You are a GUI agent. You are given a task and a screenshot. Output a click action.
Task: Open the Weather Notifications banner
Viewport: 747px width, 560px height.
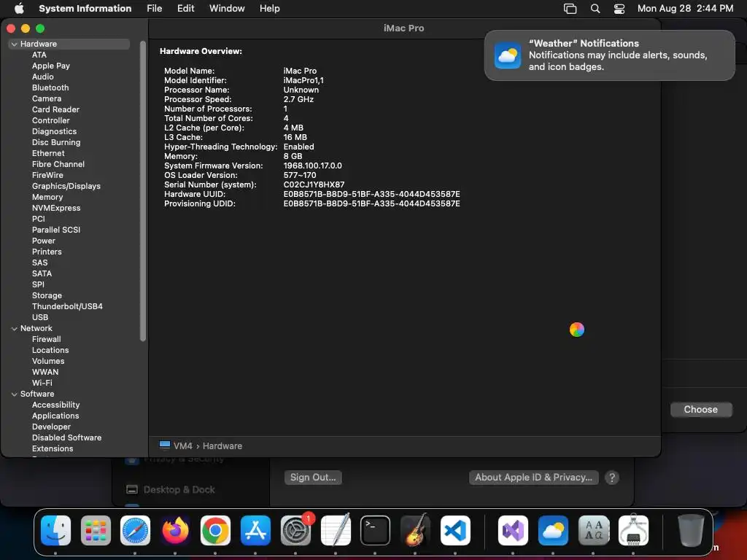(x=609, y=55)
